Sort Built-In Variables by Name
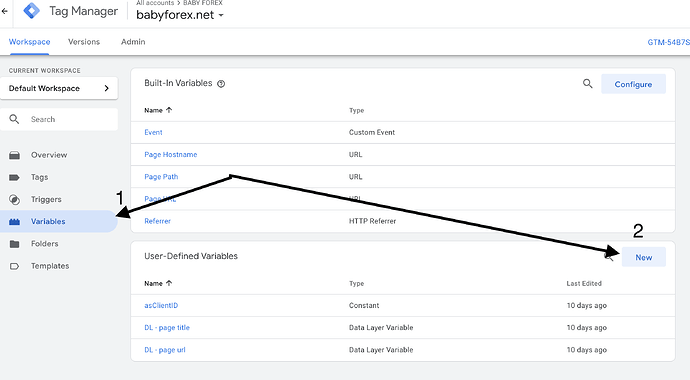The image size is (690, 380). (x=158, y=110)
